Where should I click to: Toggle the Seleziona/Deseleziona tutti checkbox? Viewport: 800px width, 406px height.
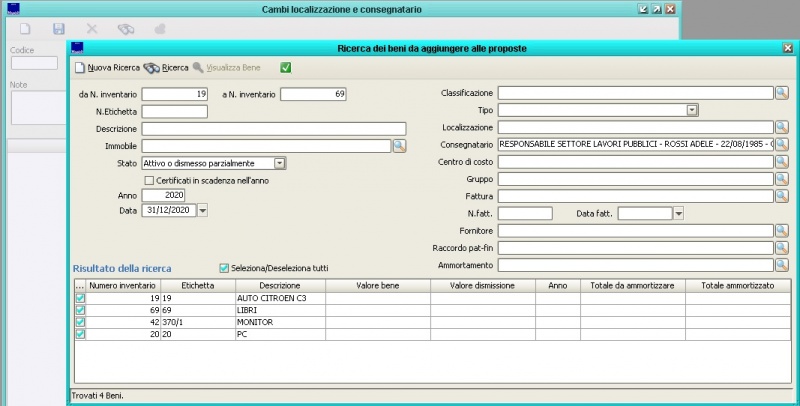click(x=224, y=268)
